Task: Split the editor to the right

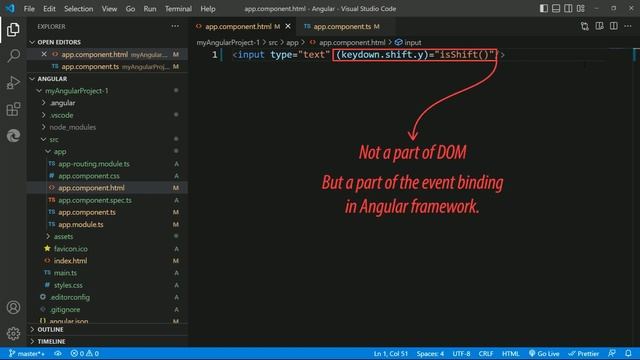Action: pos(613,27)
